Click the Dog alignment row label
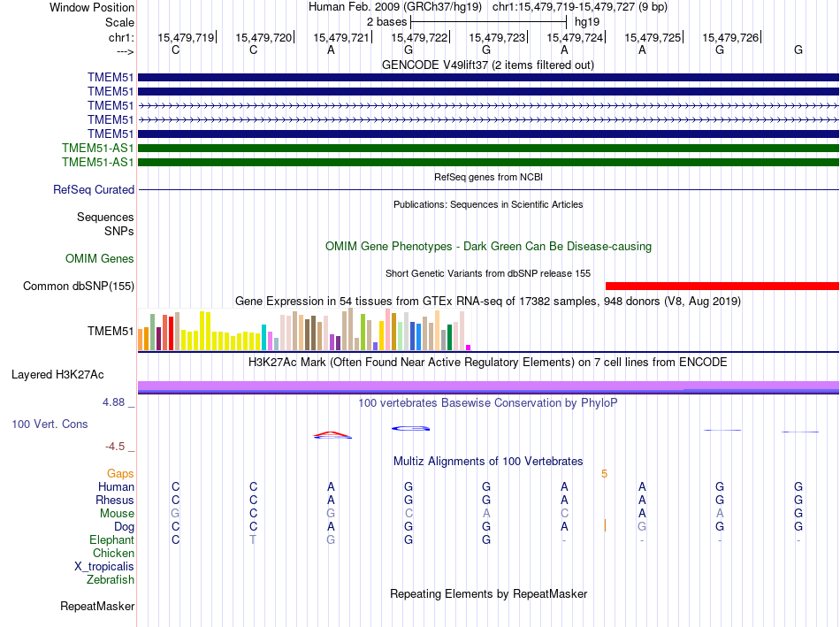 (x=125, y=527)
